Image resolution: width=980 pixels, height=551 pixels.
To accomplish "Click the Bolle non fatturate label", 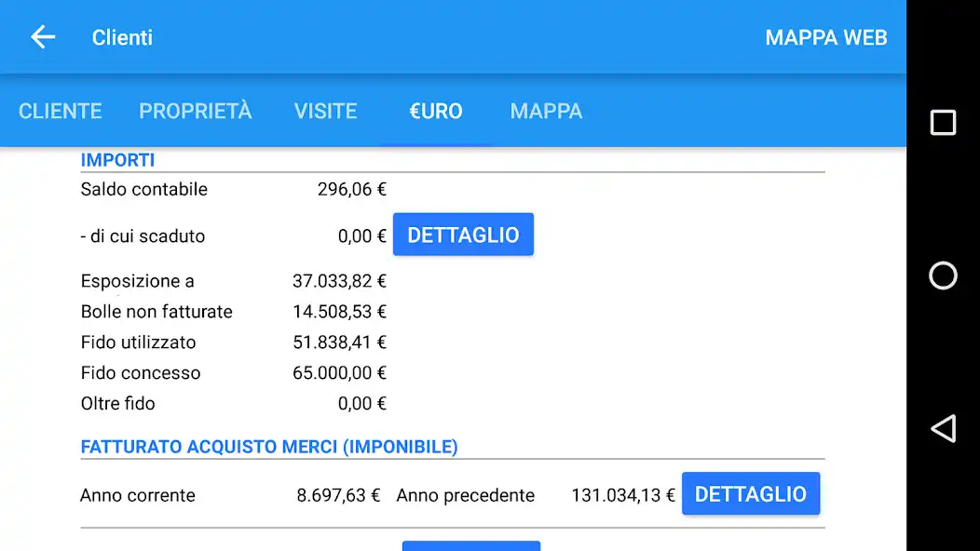I will tap(157, 312).
